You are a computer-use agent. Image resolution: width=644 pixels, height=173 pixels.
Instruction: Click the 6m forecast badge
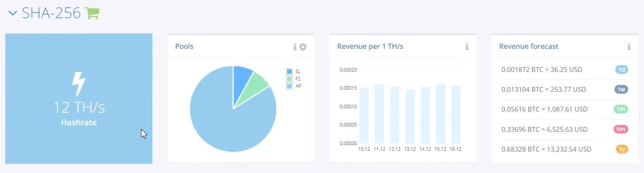[x=621, y=129]
